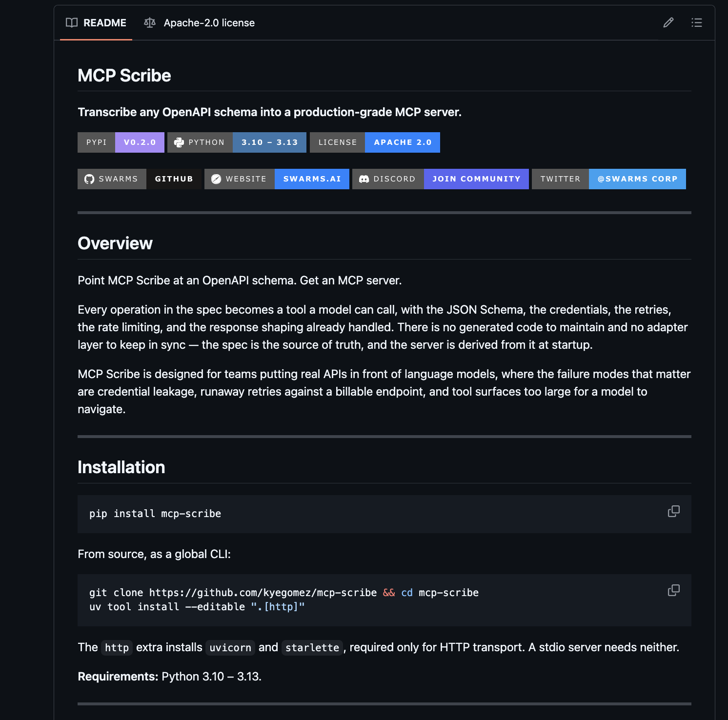Open the README tab
Screen dimensions: 728x720
click(96, 23)
